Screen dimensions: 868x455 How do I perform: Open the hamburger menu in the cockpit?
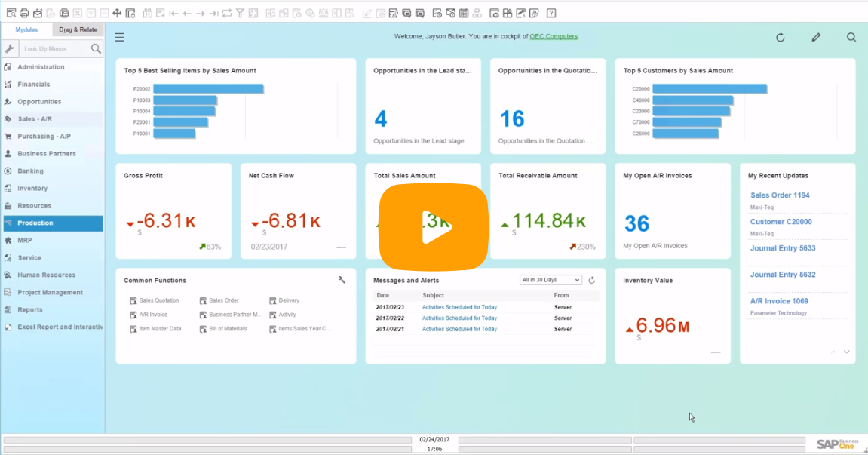tap(120, 37)
